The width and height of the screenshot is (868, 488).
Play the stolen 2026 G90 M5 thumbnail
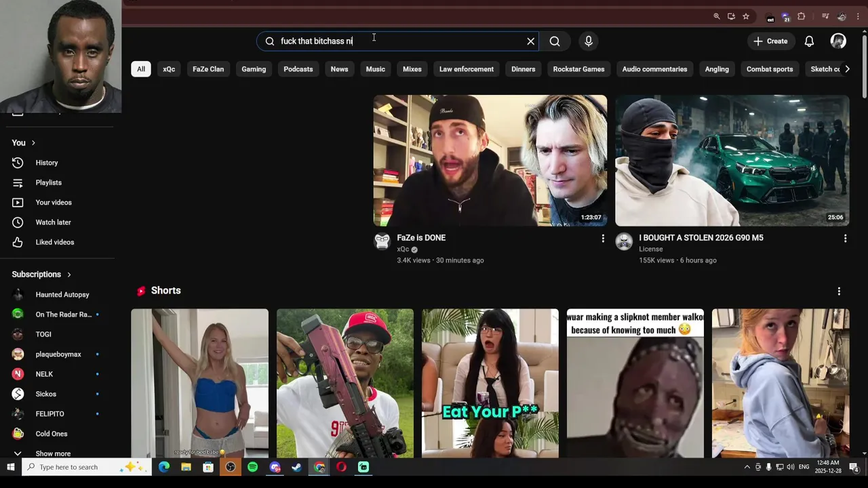pyautogui.click(x=732, y=161)
